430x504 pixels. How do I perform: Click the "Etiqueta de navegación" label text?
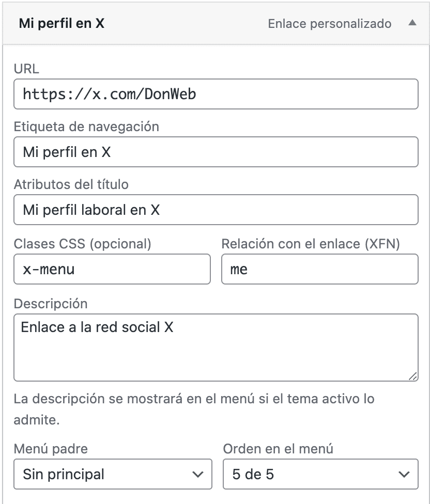(x=86, y=127)
